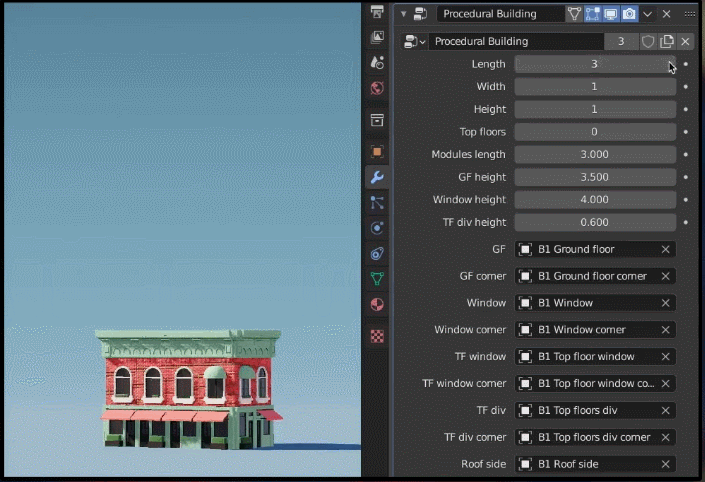The height and width of the screenshot is (482, 705).
Task: Clear the B1 Ground floor object field
Action: tap(665, 249)
